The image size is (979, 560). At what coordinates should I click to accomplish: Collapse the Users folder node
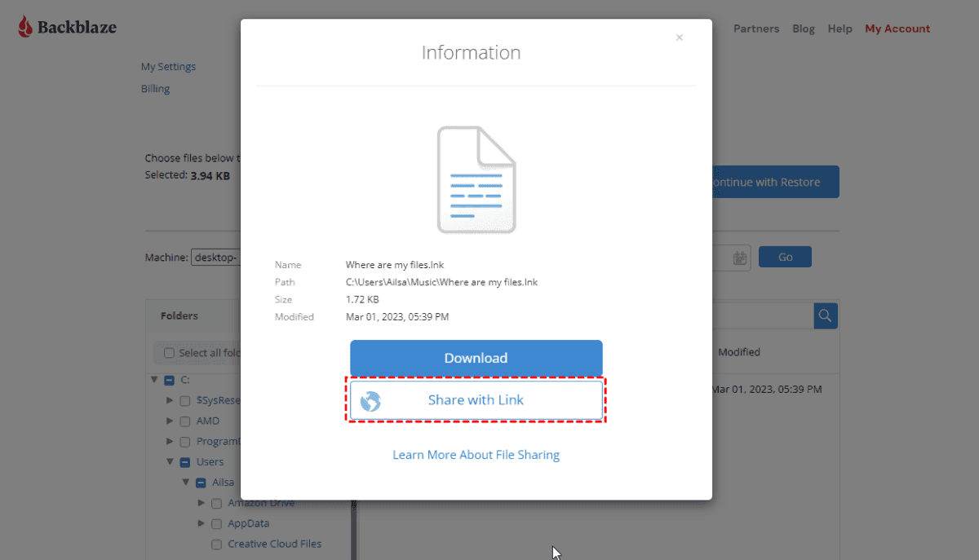[x=170, y=461]
